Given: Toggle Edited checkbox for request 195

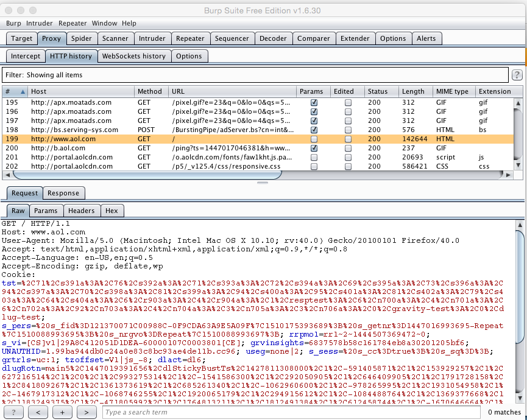Looking at the screenshot, I should tap(348, 103).
